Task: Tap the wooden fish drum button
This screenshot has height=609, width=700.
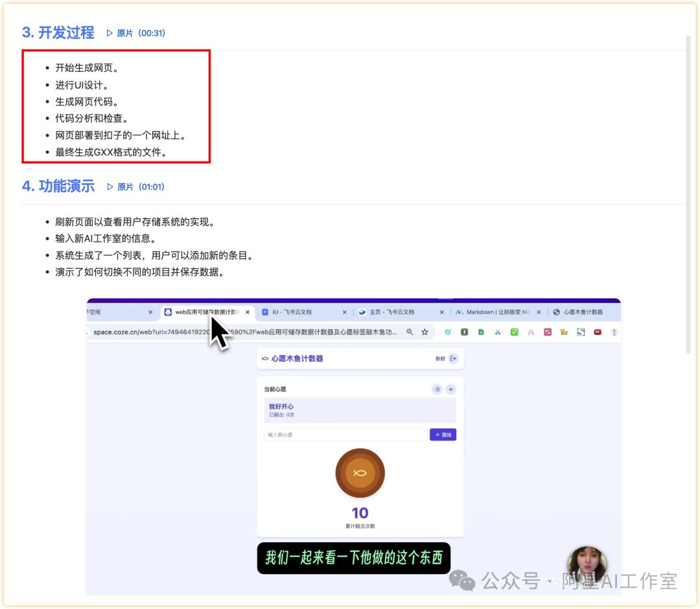Action: (360, 473)
